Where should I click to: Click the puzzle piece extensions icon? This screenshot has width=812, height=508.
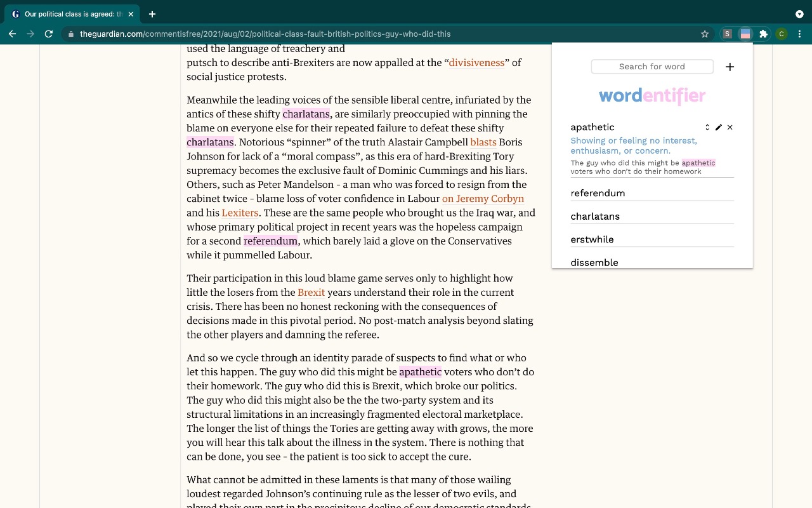(x=763, y=33)
